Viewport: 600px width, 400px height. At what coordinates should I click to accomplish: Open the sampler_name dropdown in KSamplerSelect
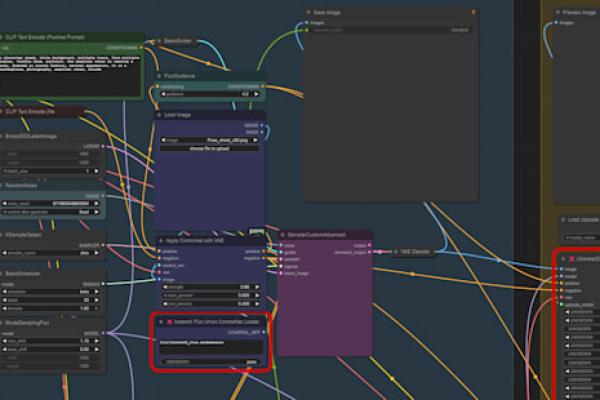click(51, 253)
